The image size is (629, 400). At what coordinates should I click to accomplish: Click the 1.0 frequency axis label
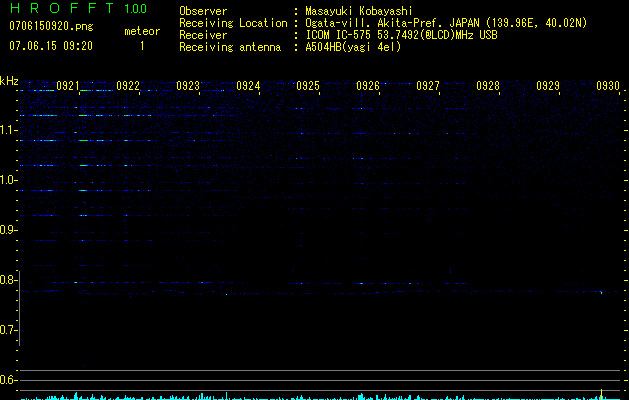(7, 180)
